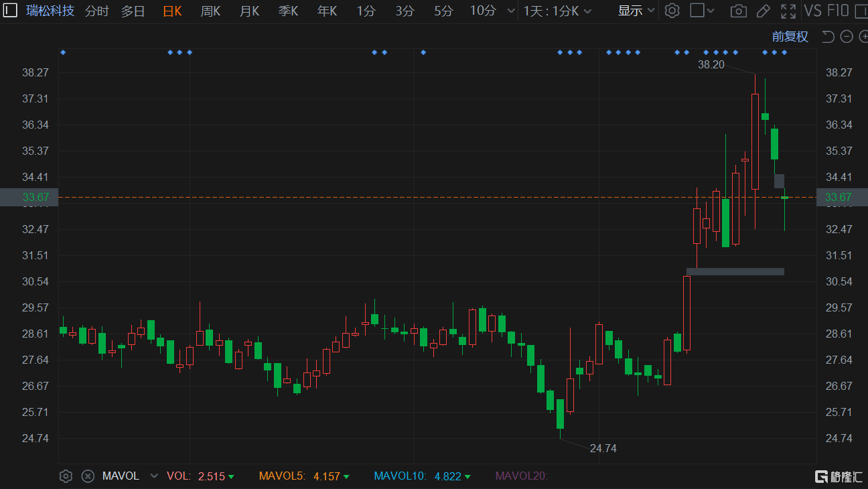
Task: Select the 1分 one-minute timeframe
Action: point(366,11)
